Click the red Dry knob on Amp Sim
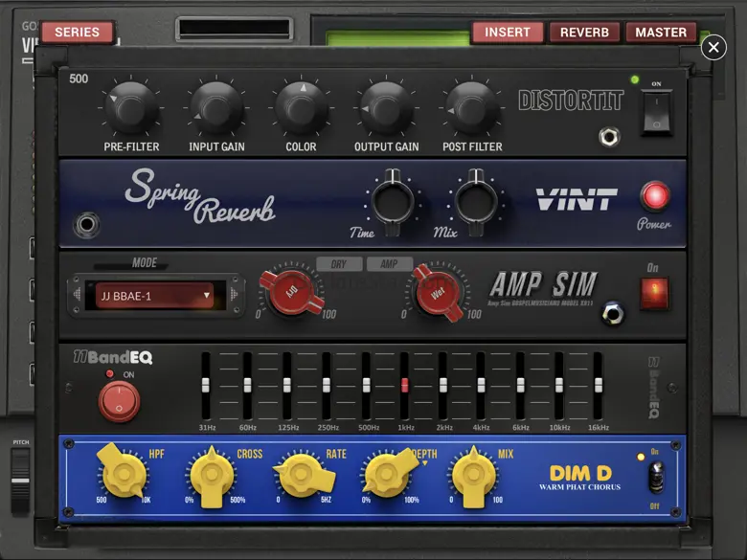Screen dimensions: 747x560 (x=291, y=291)
